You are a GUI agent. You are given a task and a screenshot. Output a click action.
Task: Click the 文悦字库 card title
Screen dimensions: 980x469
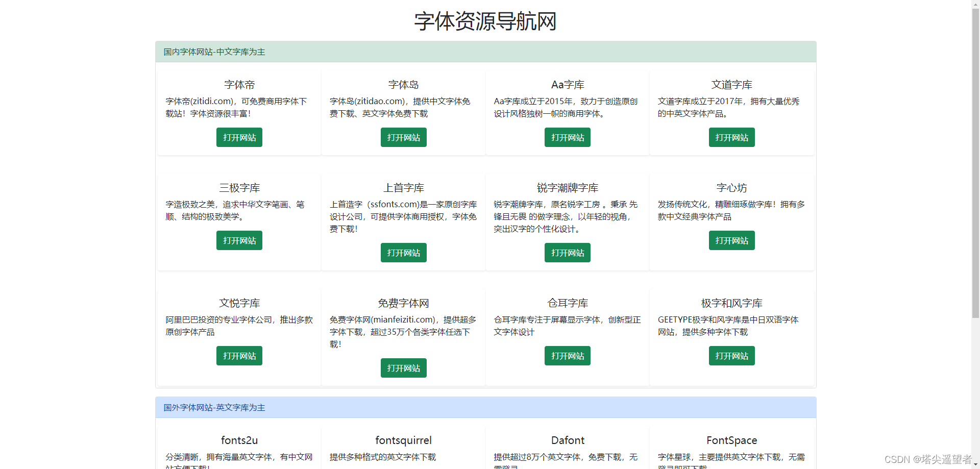pos(239,303)
